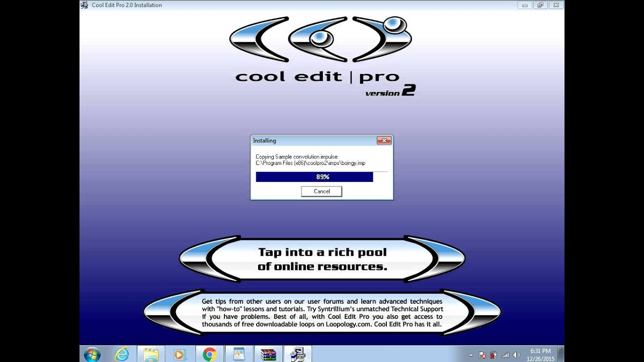Click the 89% progress bar

point(321,177)
